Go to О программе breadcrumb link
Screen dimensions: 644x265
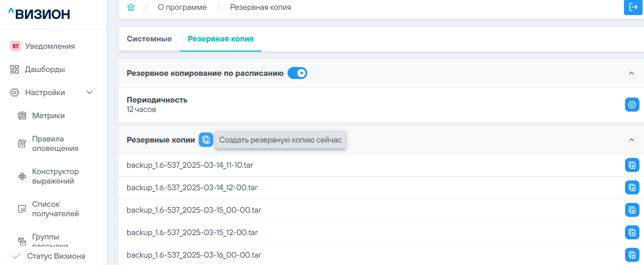click(x=182, y=7)
